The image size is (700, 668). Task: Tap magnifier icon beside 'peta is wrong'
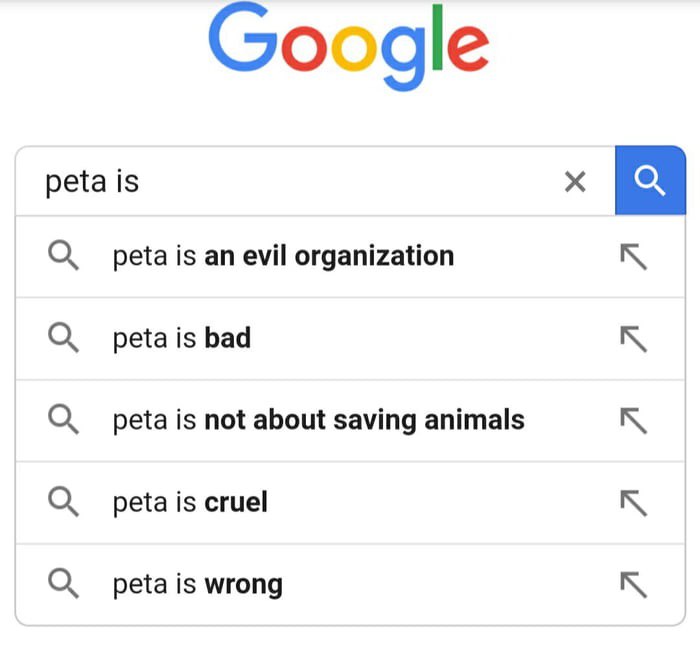[63, 583]
